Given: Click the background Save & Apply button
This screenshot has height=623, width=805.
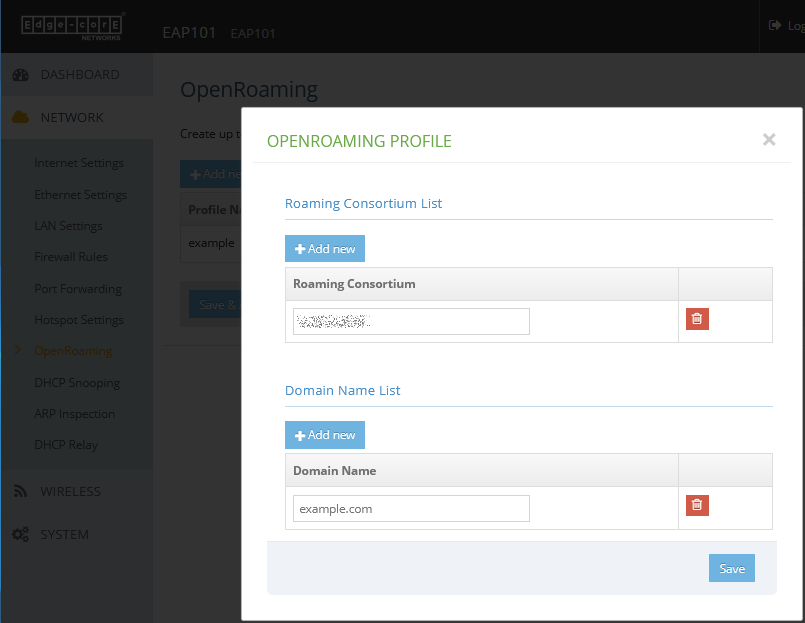Looking at the screenshot, I should coord(215,305).
